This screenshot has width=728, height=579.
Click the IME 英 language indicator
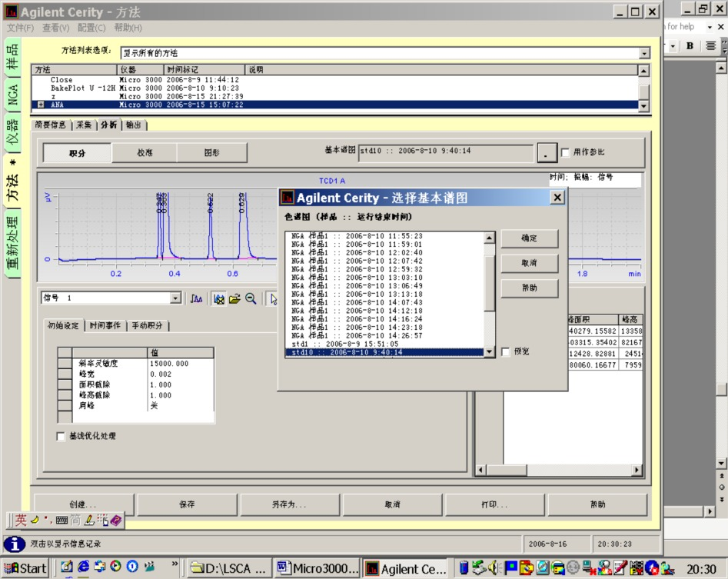point(21,520)
